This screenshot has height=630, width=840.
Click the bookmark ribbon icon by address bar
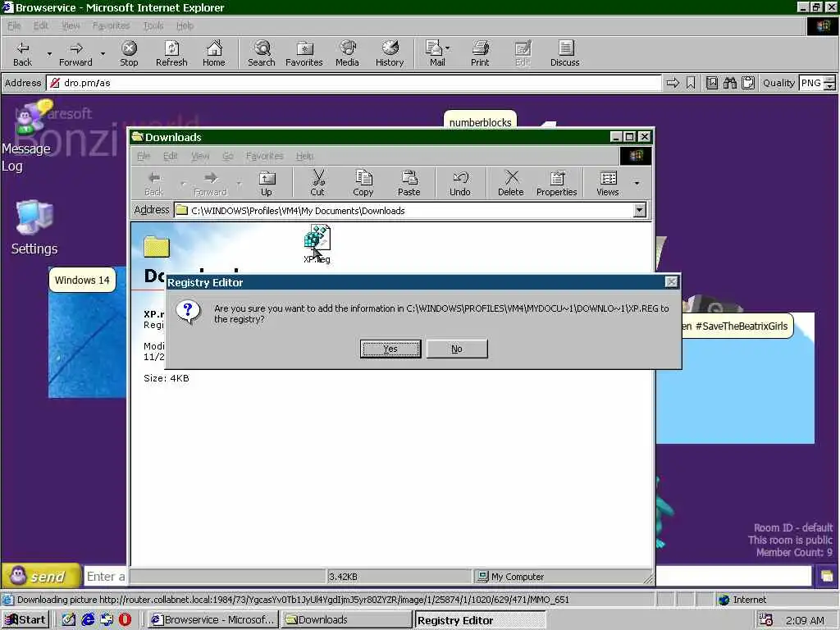pos(691,83)
